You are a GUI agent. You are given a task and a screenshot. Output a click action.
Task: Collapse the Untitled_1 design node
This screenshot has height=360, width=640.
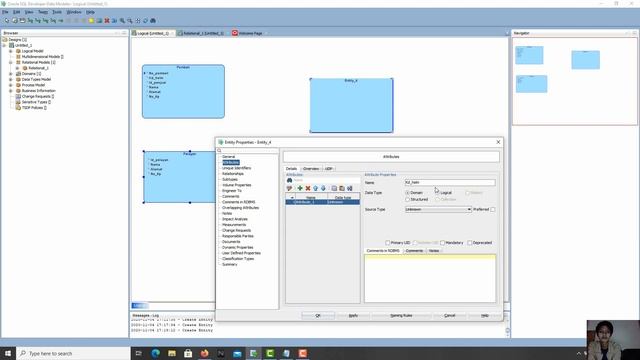coord(4,45)
